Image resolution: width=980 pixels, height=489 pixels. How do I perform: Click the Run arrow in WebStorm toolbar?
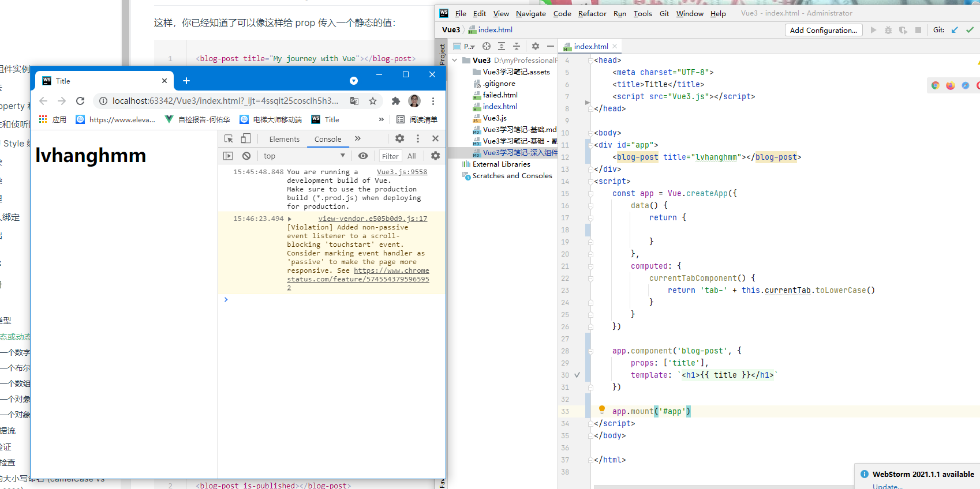tap(873, 30)
